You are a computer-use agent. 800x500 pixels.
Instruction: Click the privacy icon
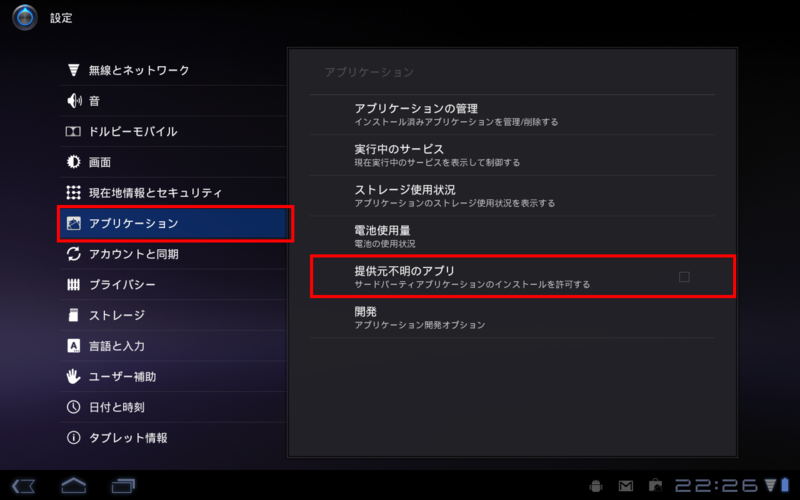(73, 284)
